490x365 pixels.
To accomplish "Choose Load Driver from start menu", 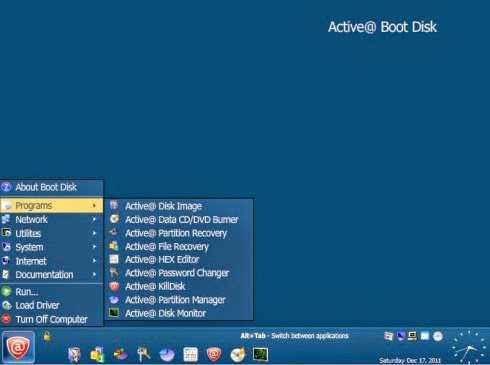I will click(52, 305).
